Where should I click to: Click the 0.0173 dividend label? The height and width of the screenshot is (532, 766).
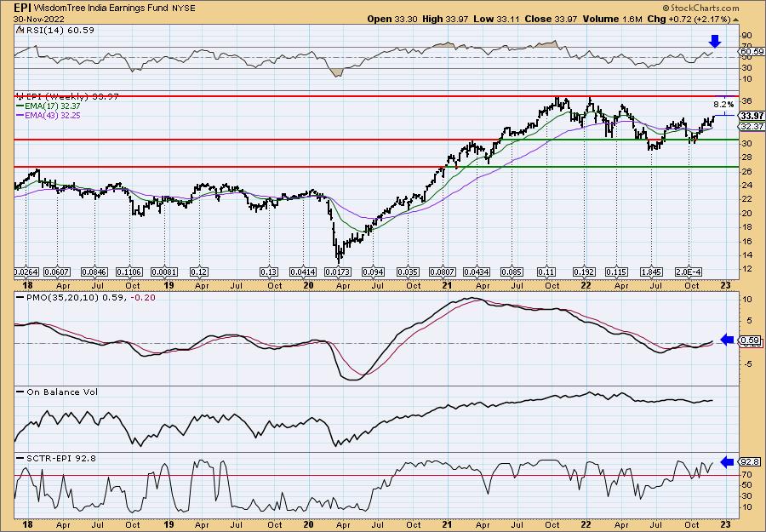click(338, 272)
